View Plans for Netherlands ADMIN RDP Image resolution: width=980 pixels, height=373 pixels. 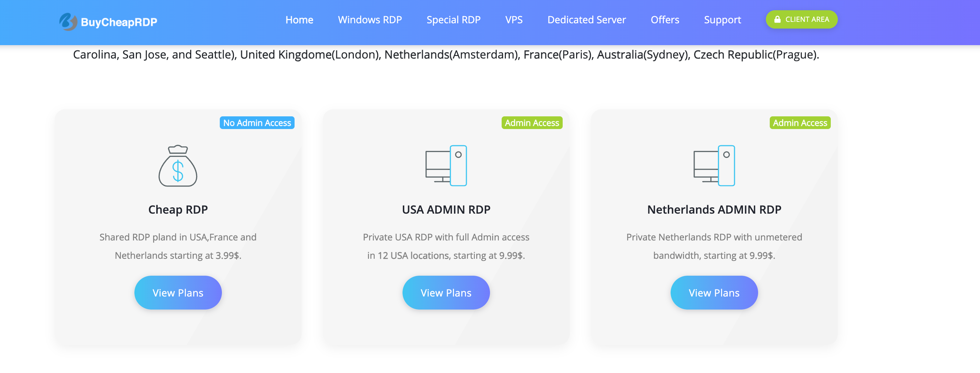tap(714, 292)
